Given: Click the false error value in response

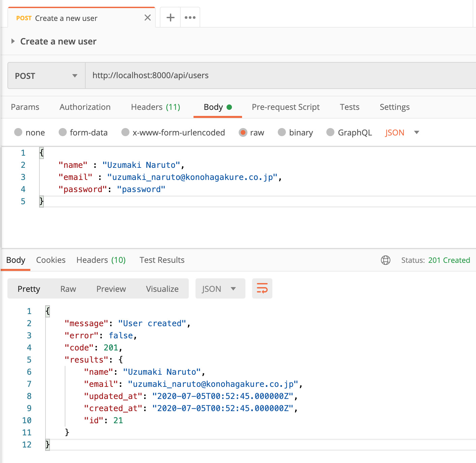Looking at the screenshot, I should click(121, 336).
